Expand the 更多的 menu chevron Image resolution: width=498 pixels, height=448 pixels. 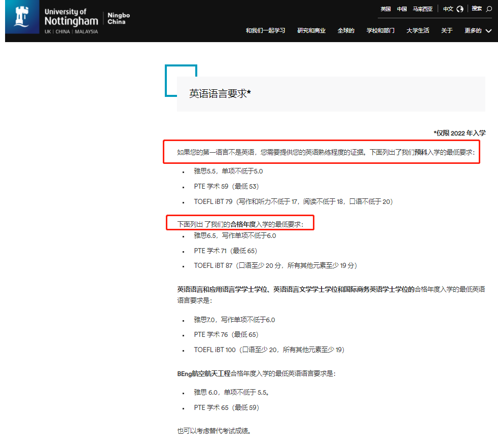[489, 31]
